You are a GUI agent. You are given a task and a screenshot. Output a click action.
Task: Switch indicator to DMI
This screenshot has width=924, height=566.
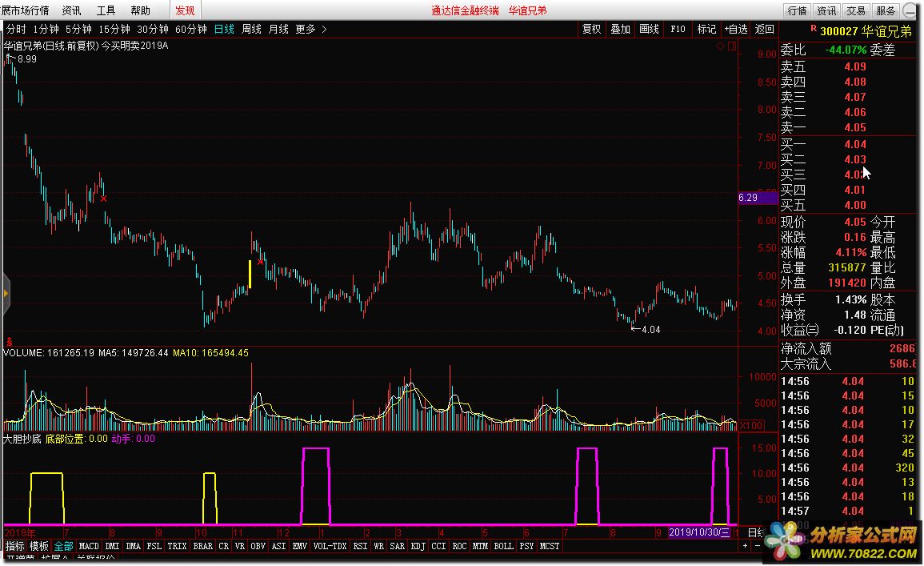[112, 547]
